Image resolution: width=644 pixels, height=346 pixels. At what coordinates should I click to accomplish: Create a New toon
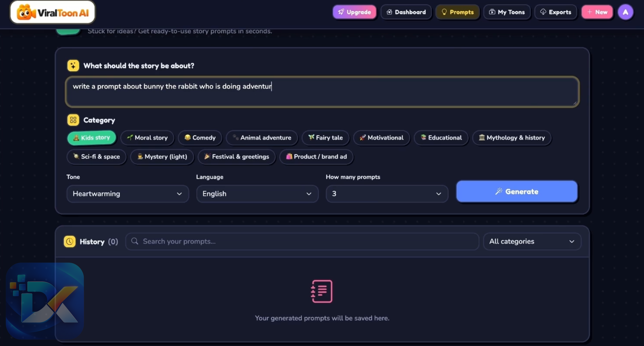(x=597, y=12)
